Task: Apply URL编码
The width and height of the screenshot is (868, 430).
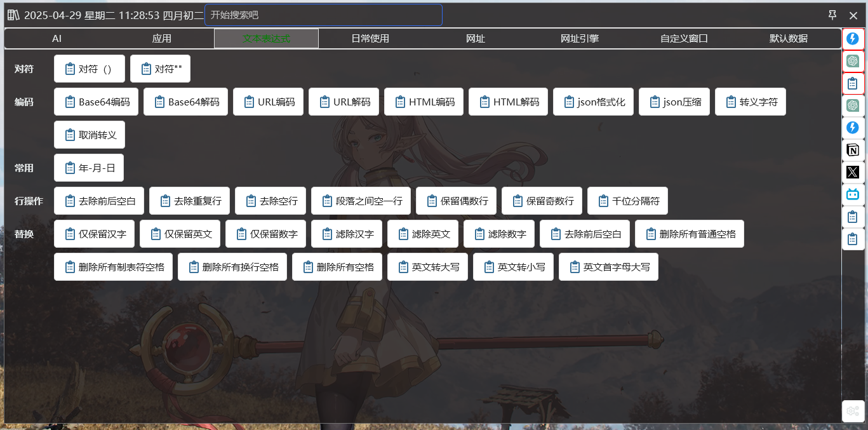Action: [269, 102]
